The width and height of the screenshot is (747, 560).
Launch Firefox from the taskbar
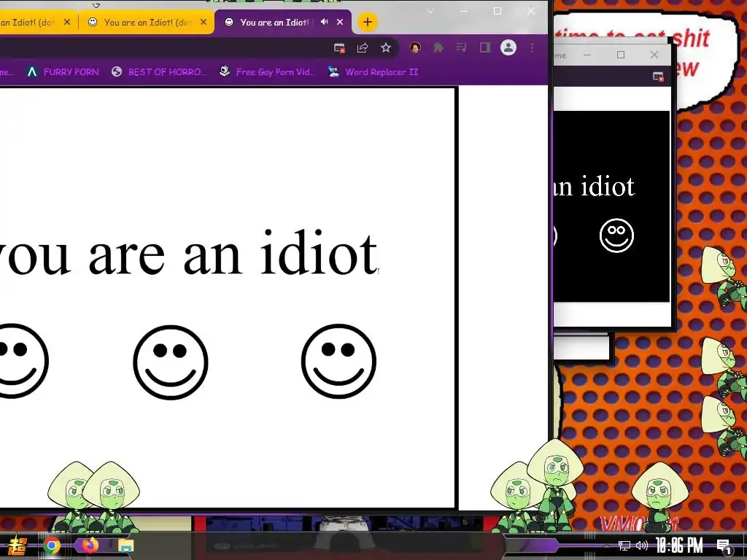point(90,545)
